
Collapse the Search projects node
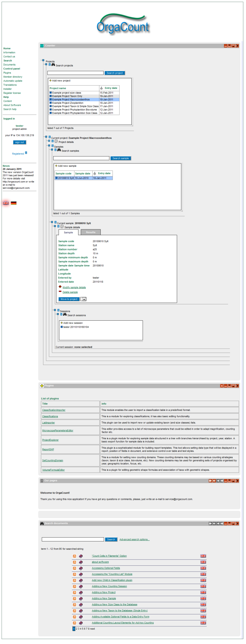(x=46, y=64)
